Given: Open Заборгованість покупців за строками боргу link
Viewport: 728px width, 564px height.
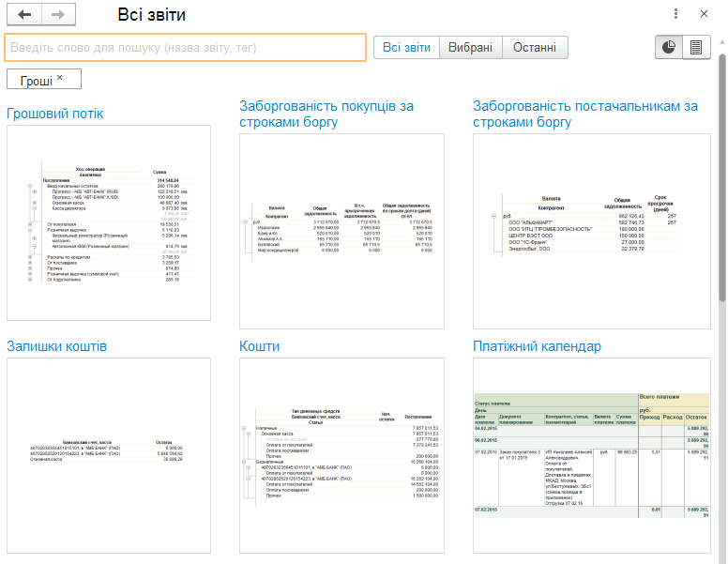Looking at the screenshot, I should point(326,114).
